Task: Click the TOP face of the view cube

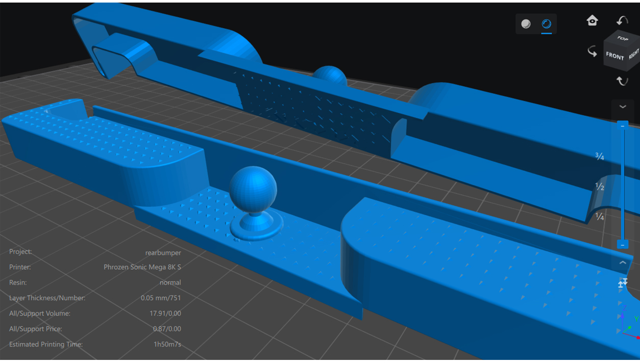Action: click(x=622, y=38)
